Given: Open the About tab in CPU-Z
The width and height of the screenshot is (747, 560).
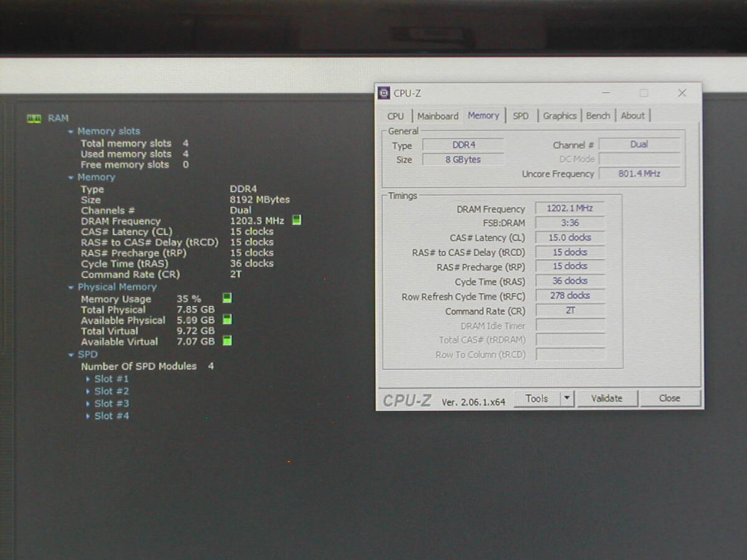Looking at the screenshot, I should 633,116.
